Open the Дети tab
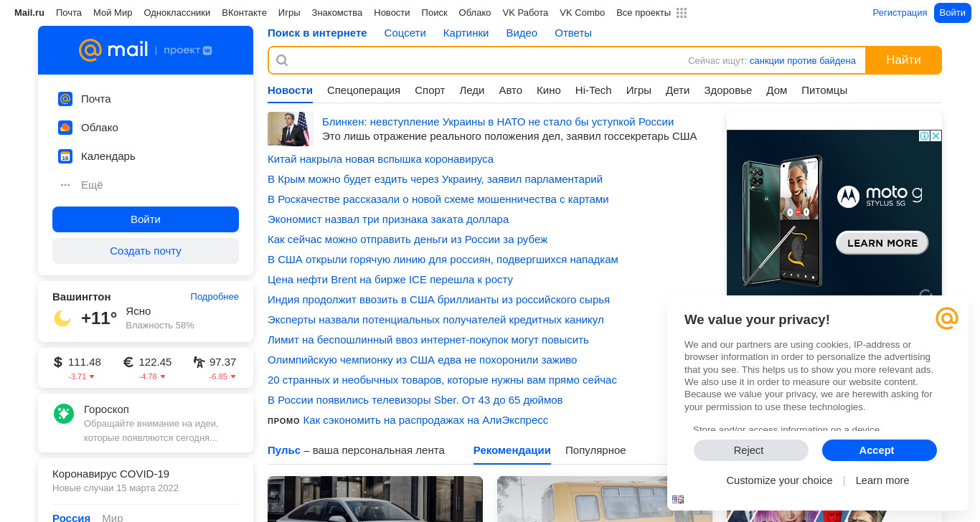 coord(678,90)
